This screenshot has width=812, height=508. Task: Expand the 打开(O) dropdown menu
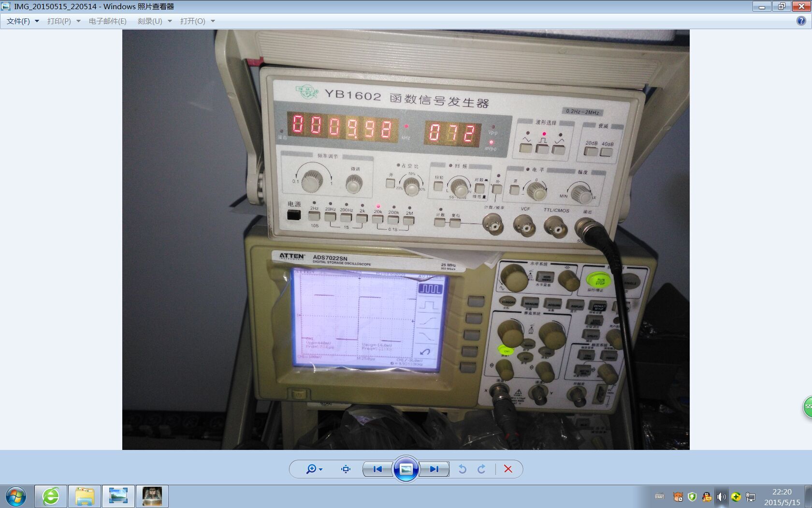[197, 21]
